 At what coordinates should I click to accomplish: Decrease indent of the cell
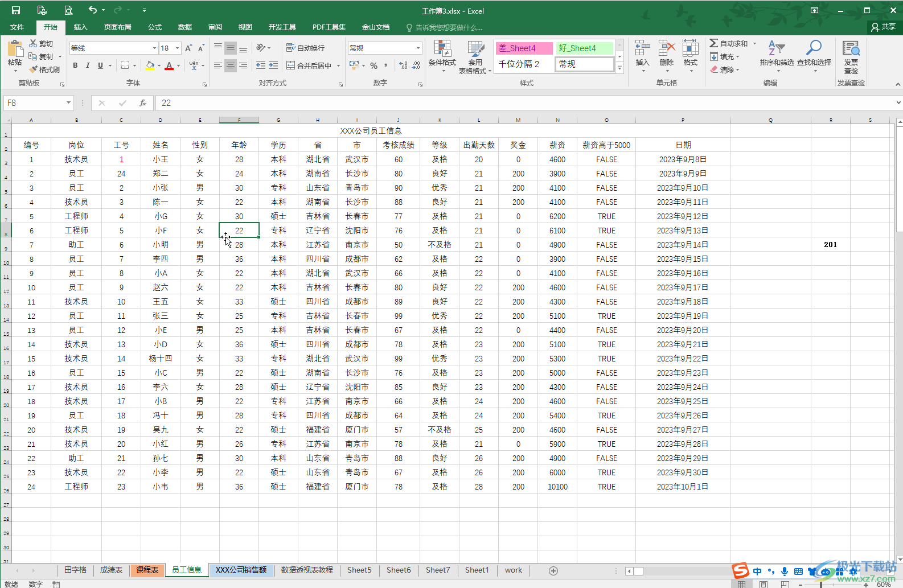(261, 65)
